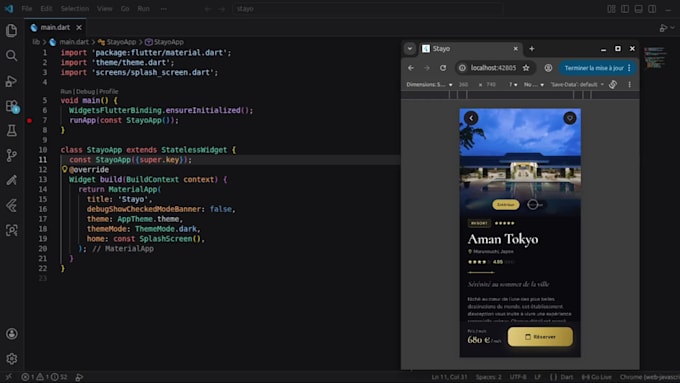Screen dimensions: 680x383
Task: Click the Debug CodeLens link above main()
Action: (x=85, y=92)
